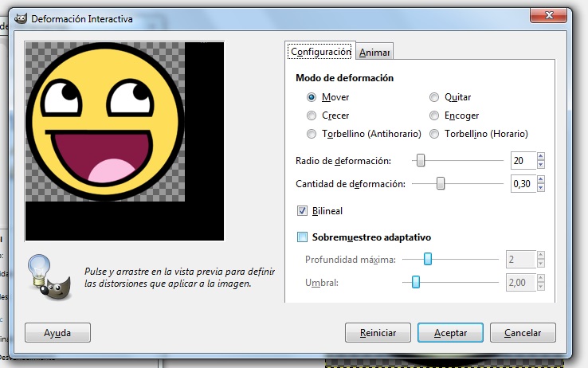The image size is (588, 368).
Task: Increase Cantidad de deformación with up arrow
Action: point(541,179)
